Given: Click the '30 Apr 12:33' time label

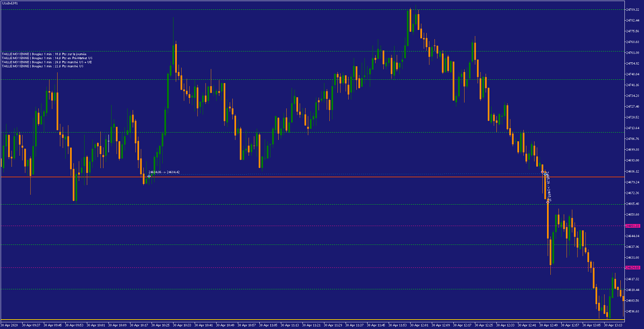Looking at the screenshot, I should coord(505,325).
